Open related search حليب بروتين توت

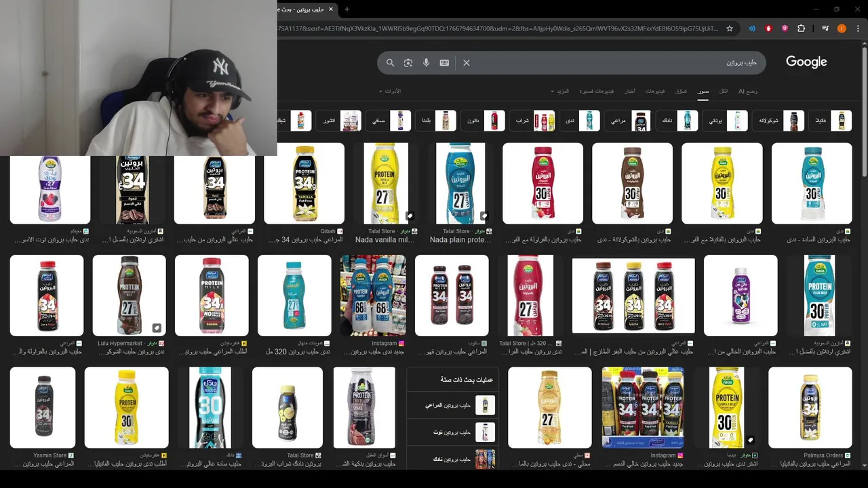[x=452, y=432]
